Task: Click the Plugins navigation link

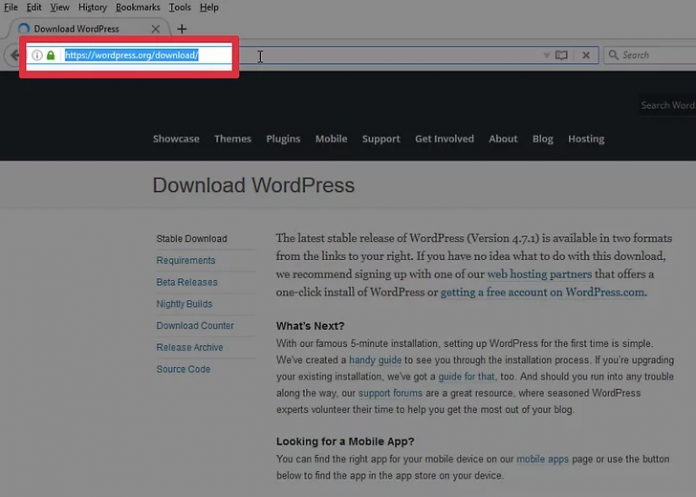Action: pyautogui.click(x=283, y=139)
